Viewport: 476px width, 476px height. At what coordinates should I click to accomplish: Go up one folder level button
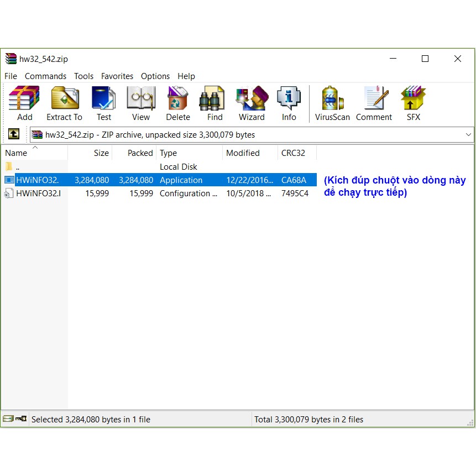click(14, 134)
